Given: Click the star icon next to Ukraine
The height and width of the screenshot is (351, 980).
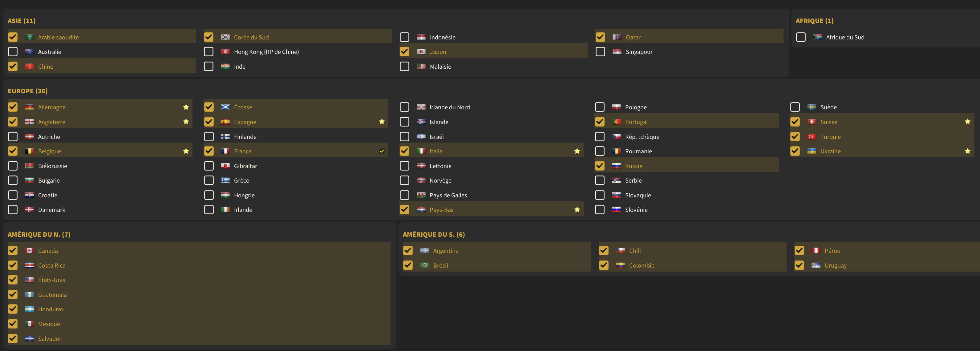Looking at the screenshot, I should (967, 151).
